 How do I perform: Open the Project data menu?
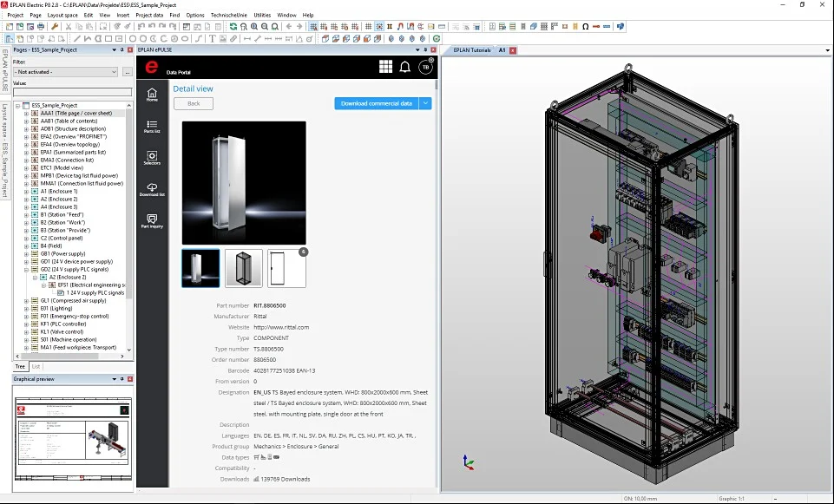pyautogui.click(x=149, y=15)
